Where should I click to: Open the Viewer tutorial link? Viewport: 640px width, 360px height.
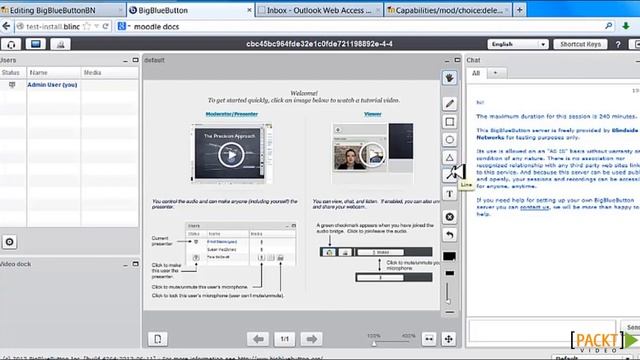[x=373, y=114]
